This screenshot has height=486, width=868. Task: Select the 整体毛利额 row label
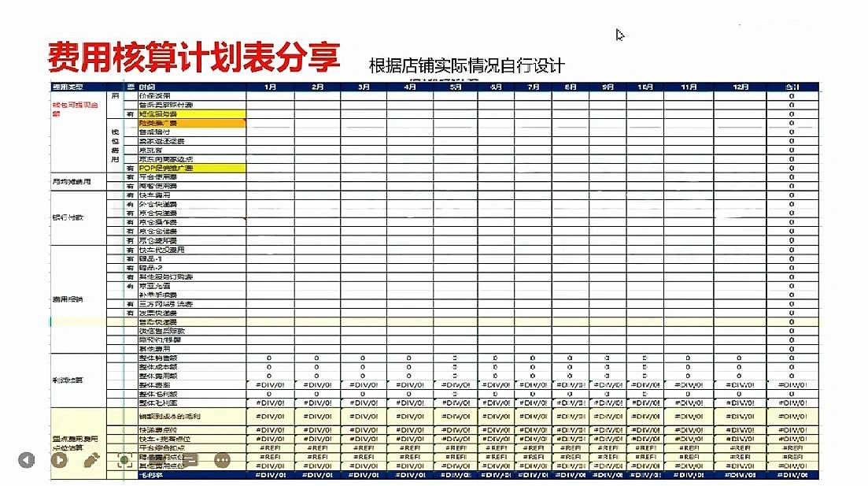click(157, 394)
